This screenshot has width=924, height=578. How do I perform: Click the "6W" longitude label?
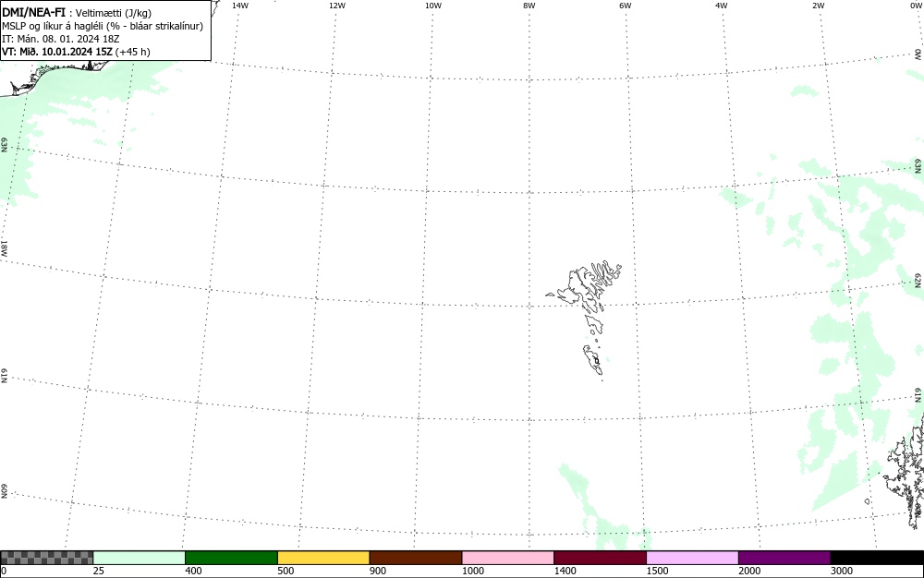(x=626, y=6)
